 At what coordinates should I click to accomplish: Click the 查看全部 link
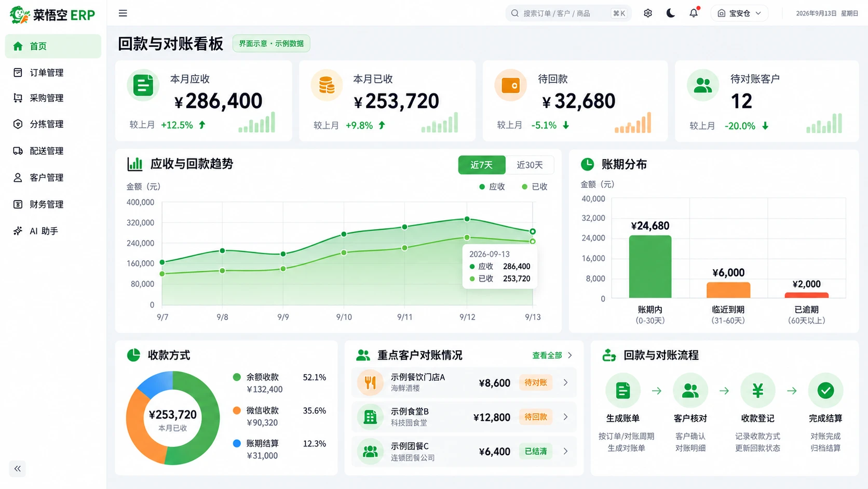[552, 355]
